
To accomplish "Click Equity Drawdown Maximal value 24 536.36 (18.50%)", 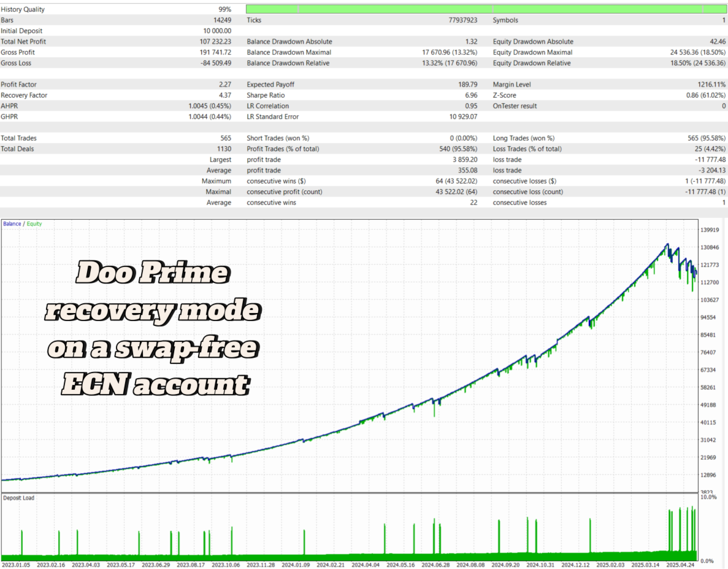I will coord(698,52).
